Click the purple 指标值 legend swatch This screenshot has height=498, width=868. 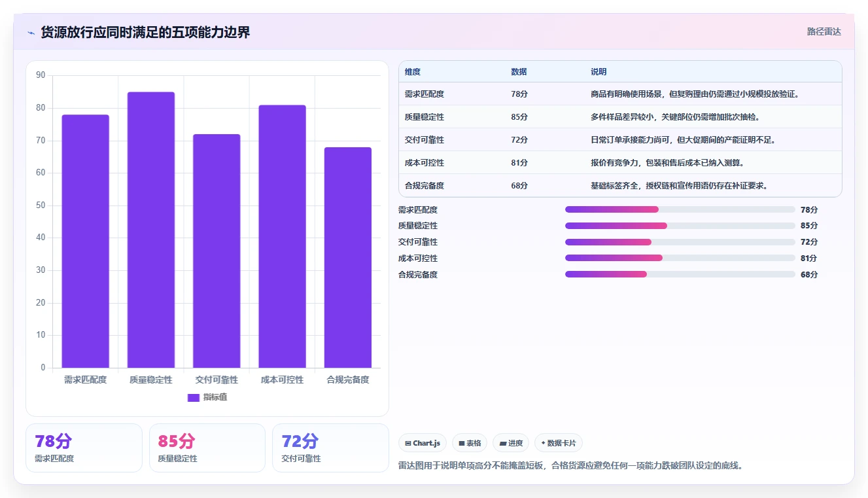(193, 397)
